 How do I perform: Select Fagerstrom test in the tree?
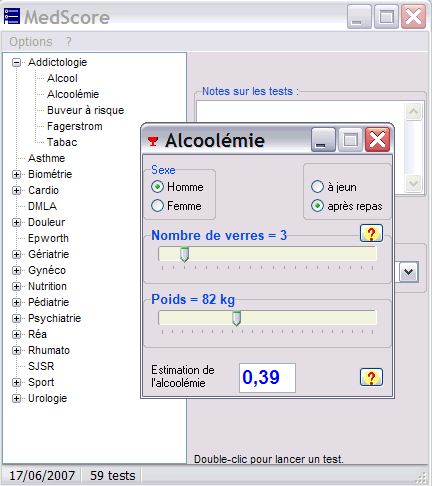click(75, 126)
